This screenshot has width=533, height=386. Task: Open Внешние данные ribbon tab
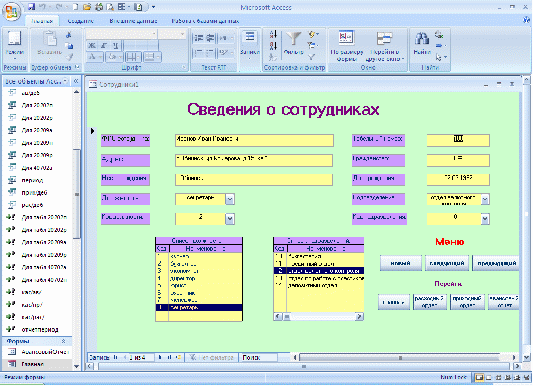click(x=133, y=21)
